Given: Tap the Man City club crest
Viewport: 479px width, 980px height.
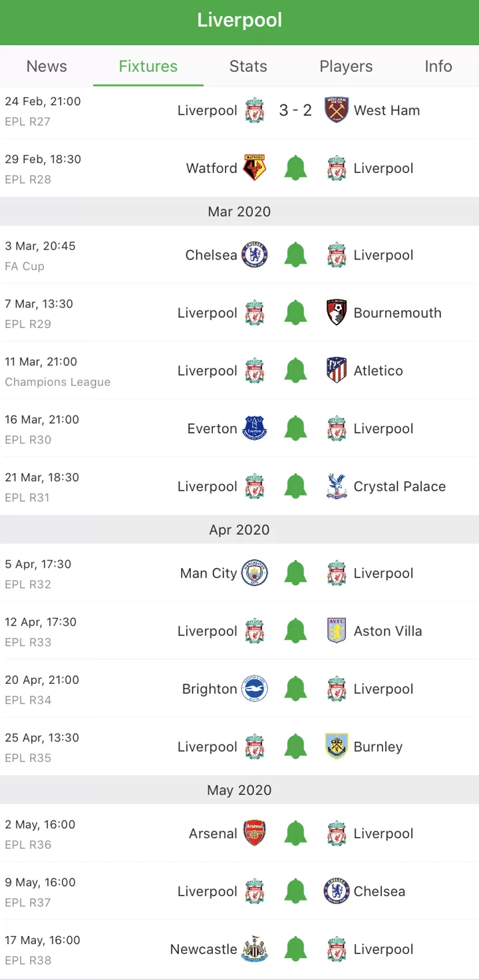Looking at the screenshot, I should pos(255,573).
